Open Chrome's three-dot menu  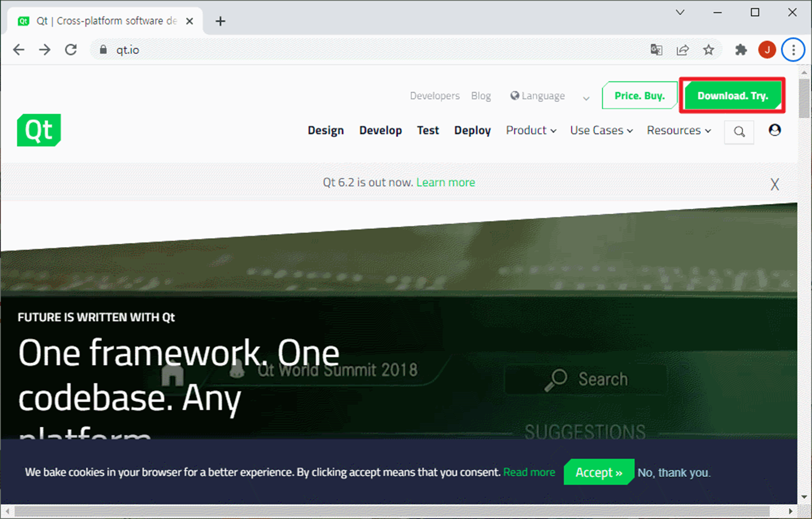(793, 50)
